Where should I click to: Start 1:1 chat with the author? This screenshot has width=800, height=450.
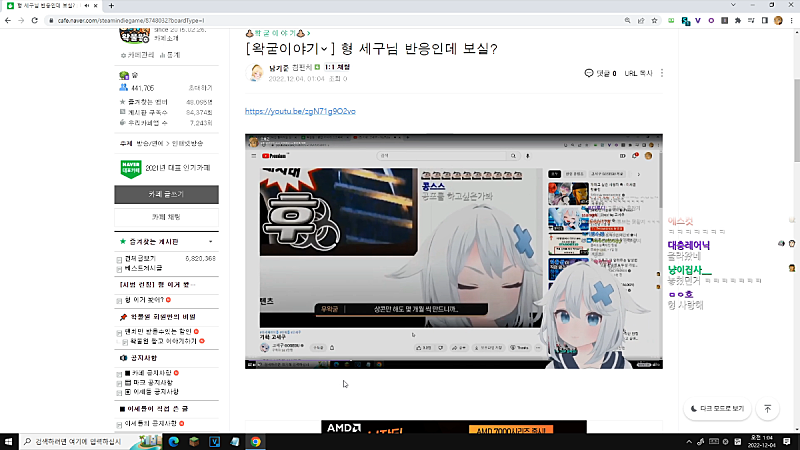[x=337, y=67]
